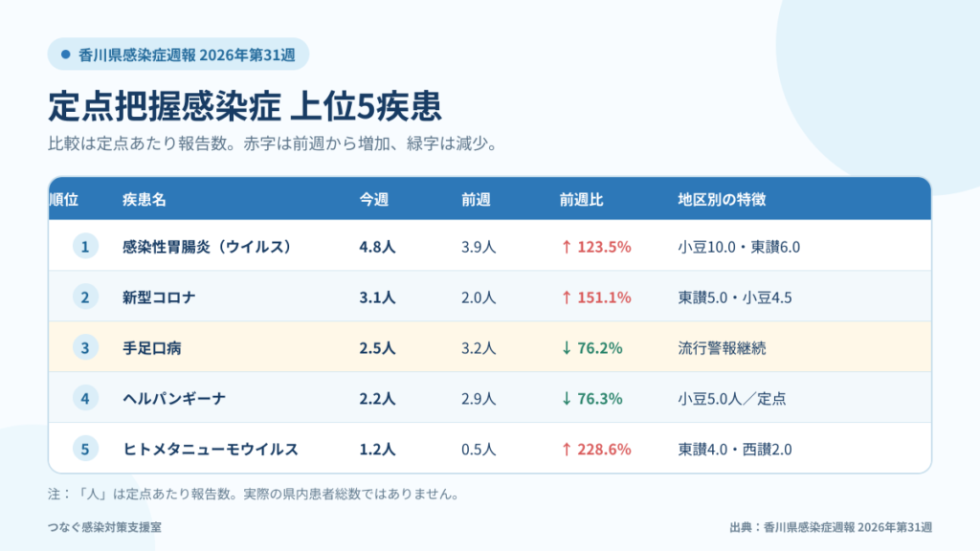Click the green down arrow beside 76.2%
The height and width of the screenshot is (551, 980).
(x=567, y=348)
